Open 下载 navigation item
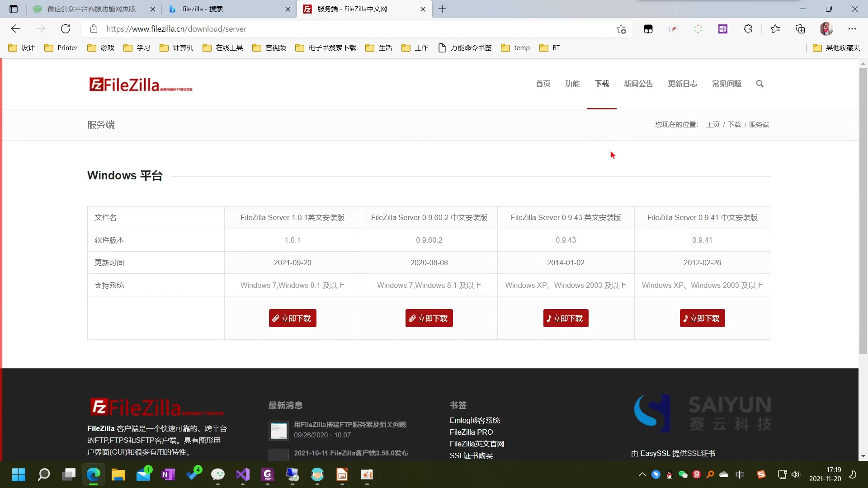Viewport: 868px width, 488px height. [x=602, y=84]
